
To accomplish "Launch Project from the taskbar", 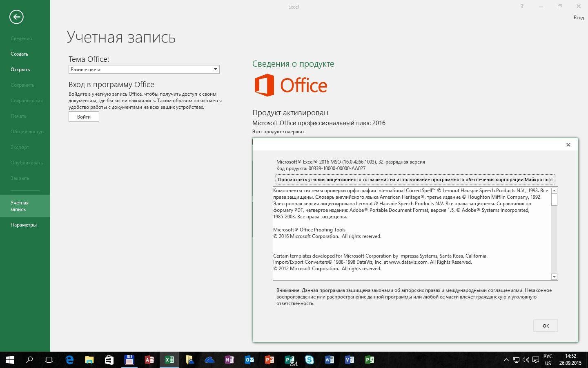I will click(369, 360).
